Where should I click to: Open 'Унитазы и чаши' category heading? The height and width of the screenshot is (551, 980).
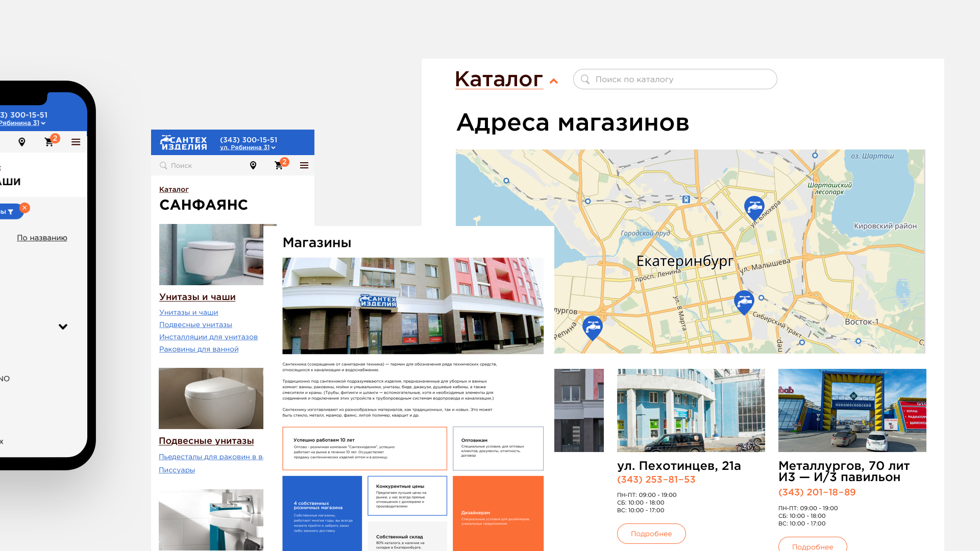(197, 297)
